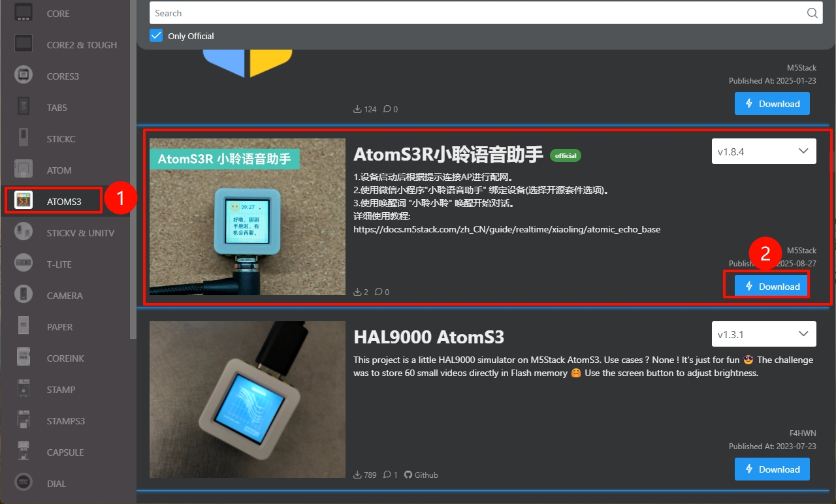The width and height of the screenshot is (836, 504).
Task: Open the CORE2 & TOUGH category label
Action: [x=82, y=45]
